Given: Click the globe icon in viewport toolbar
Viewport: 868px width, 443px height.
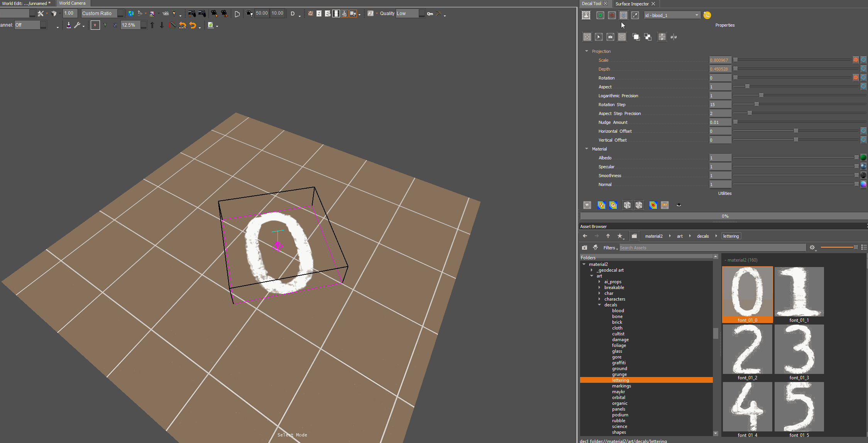Looking at the screenshot, I should click(131, 14).
